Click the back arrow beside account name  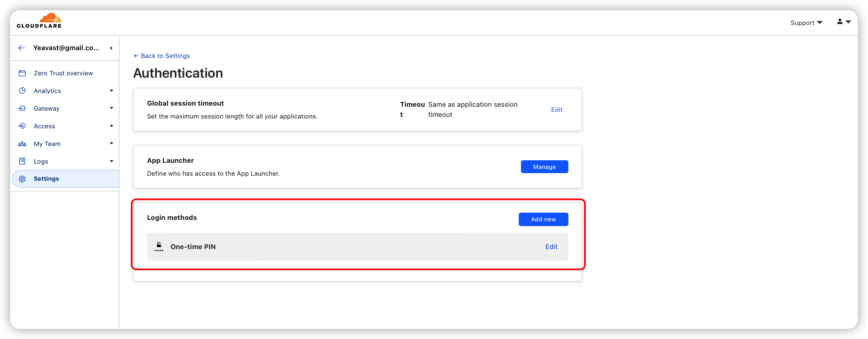point(22,48)
